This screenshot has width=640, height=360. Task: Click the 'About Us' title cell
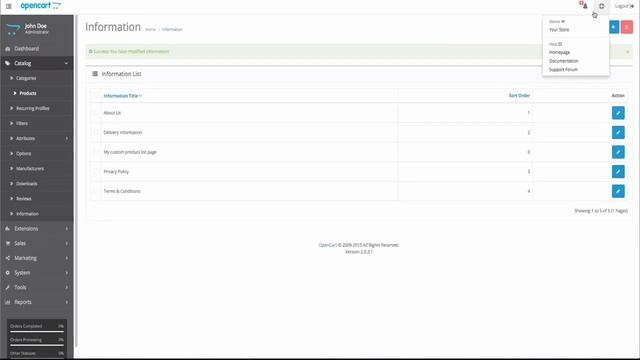(x=112, y=113)
